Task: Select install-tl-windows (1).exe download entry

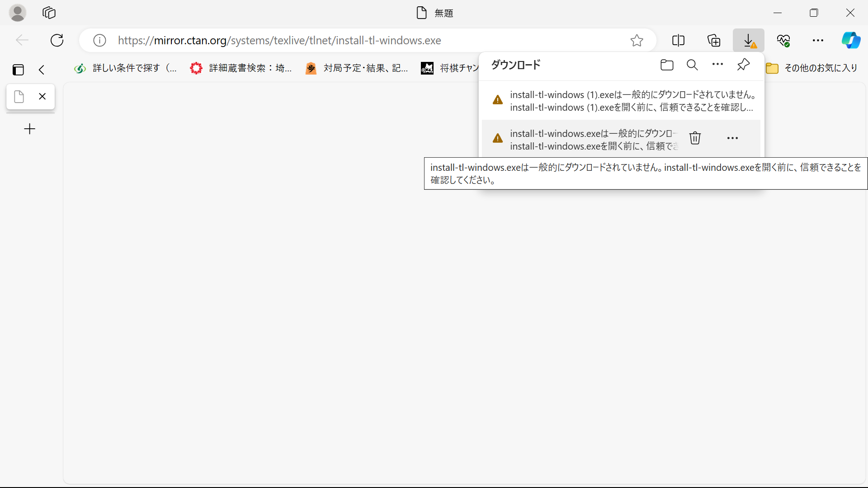Action: [621, 101]
